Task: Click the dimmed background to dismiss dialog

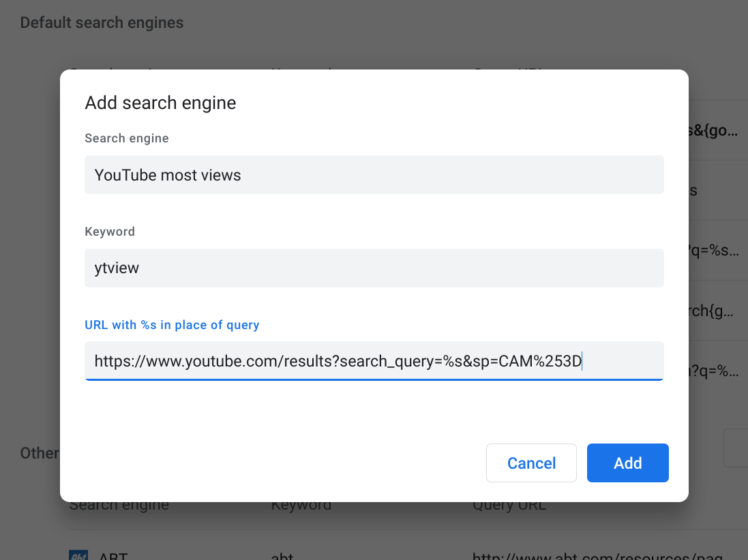Action: point(31,273)
